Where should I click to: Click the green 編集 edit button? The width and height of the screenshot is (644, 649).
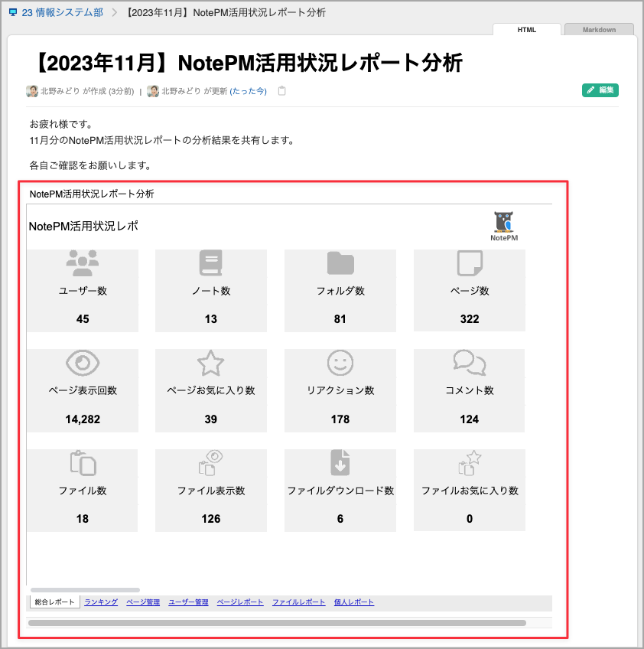point(600,90)
